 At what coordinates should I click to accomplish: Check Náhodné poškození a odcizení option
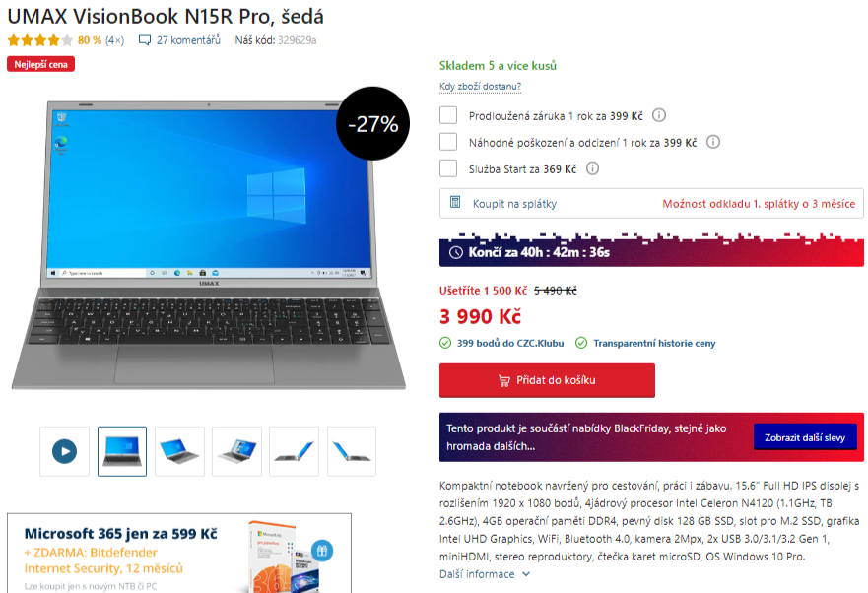448,142
